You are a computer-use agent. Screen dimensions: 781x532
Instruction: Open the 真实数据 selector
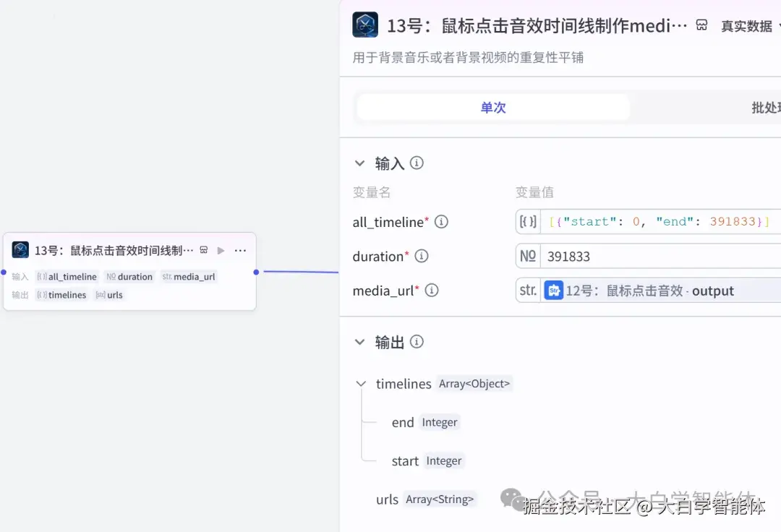click(x=746, y=26)
